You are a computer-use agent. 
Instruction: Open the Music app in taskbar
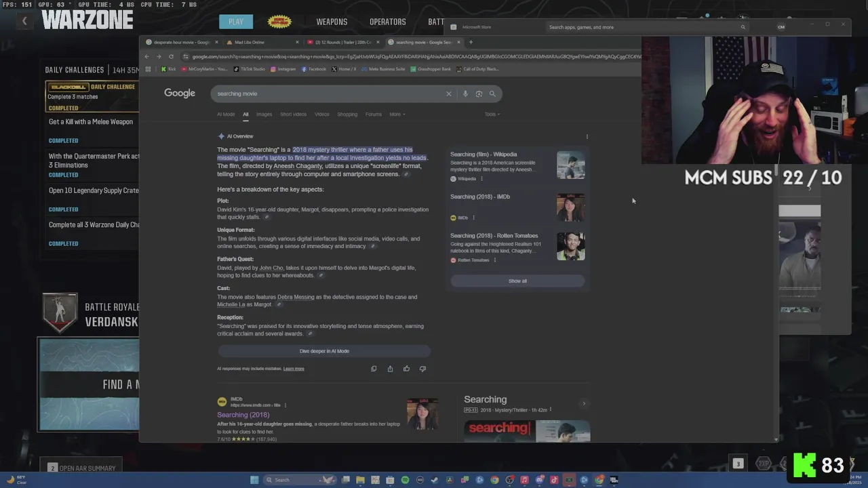tap(524, 480)
